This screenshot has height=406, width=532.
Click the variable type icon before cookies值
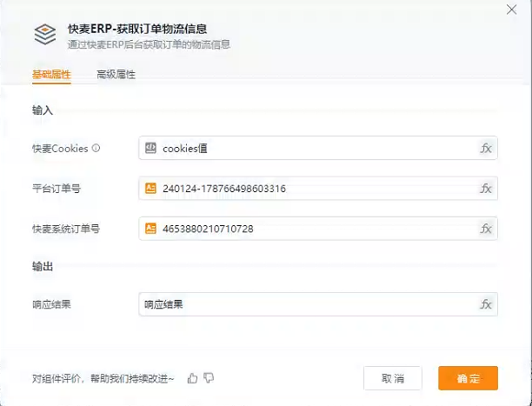point(150,148)
